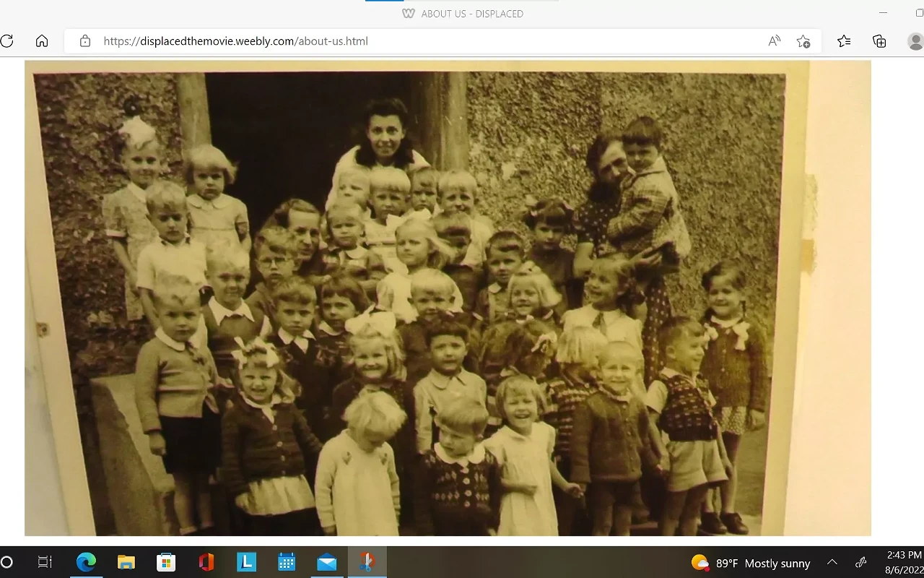Open weather widget showing 89°F Mostly sunny
The height and width of the screenshot is (578, 924).
click(751, 563)
